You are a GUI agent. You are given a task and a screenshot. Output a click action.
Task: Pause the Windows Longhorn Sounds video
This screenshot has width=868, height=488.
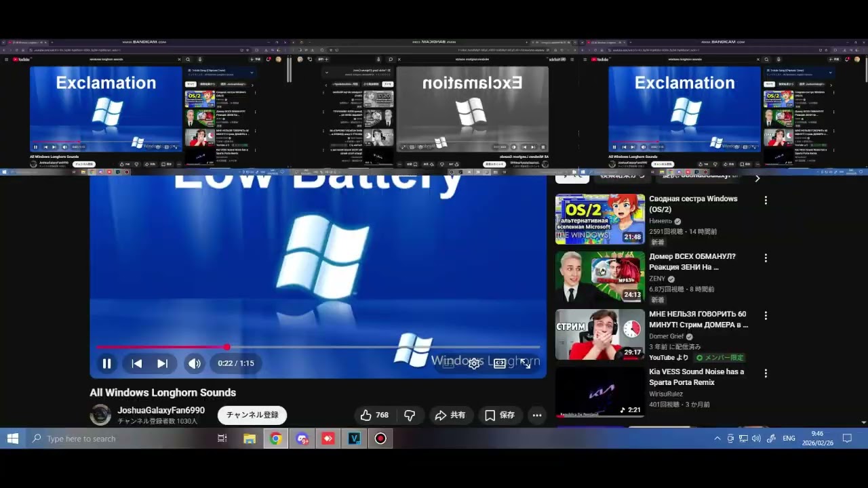point(106,363)
